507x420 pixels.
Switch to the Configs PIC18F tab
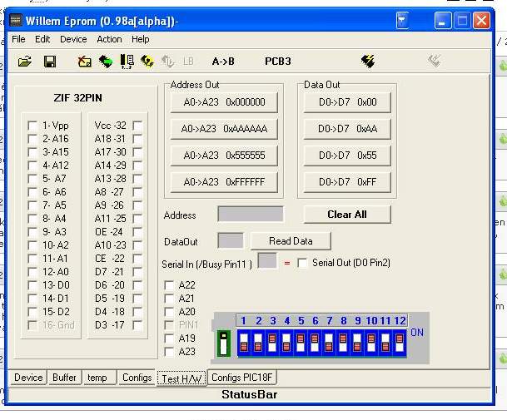point(242,378)
